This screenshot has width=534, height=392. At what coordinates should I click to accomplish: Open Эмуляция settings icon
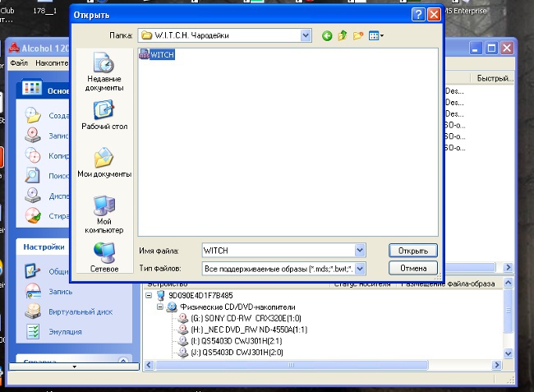33,331
